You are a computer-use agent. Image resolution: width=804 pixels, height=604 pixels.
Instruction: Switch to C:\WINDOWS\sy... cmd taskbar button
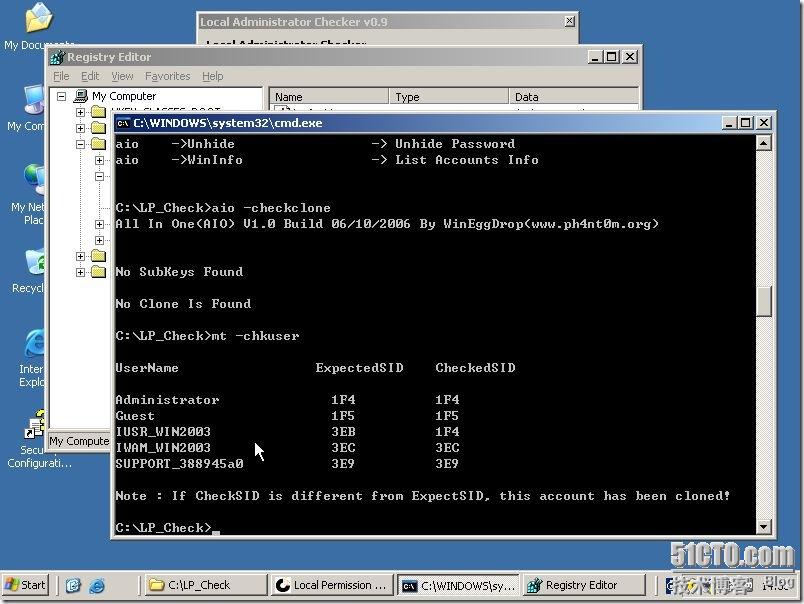tap(458, 585)
